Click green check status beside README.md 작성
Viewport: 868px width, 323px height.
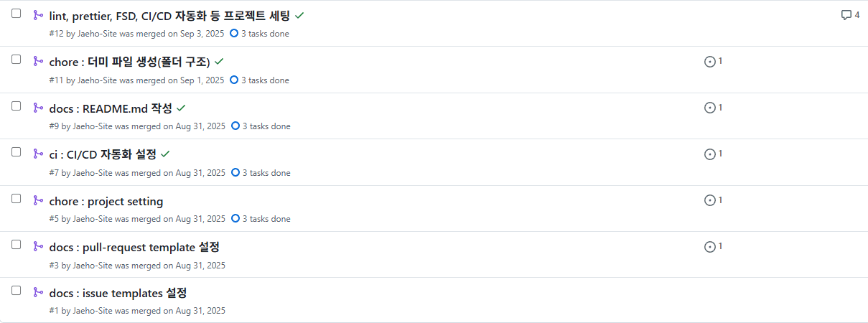181,108
